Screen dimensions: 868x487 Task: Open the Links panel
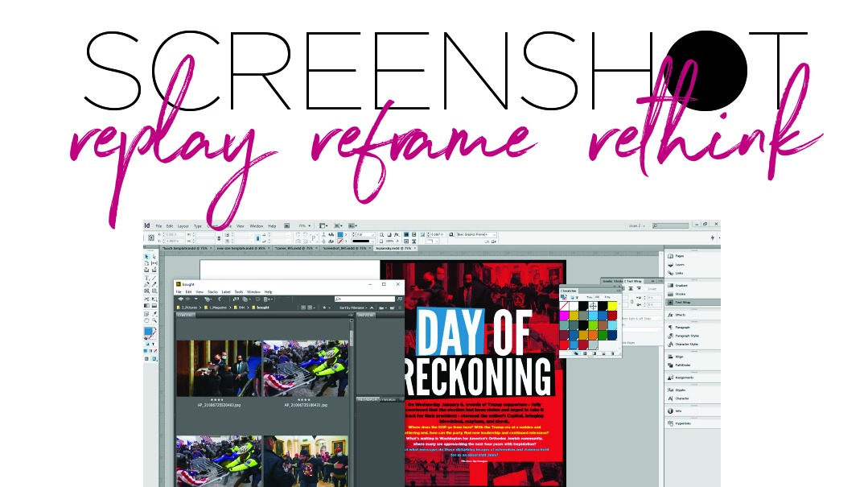(678, 272)
